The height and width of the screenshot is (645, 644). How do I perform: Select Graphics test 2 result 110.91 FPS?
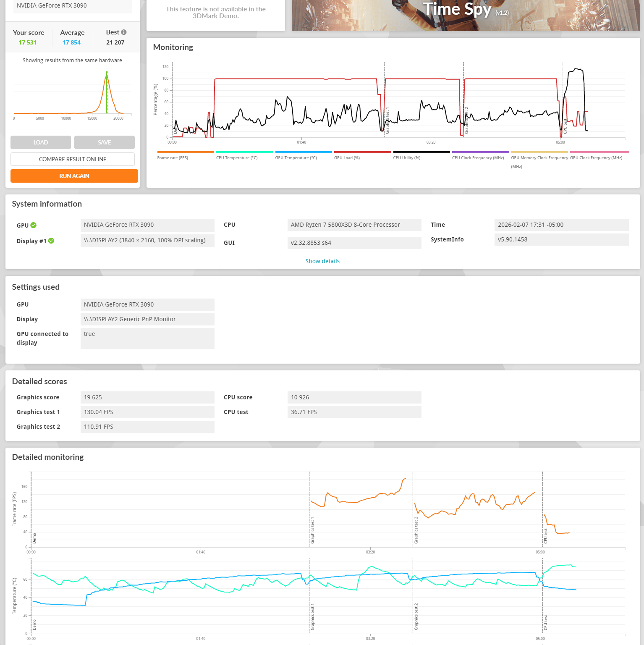pos(147,427)
